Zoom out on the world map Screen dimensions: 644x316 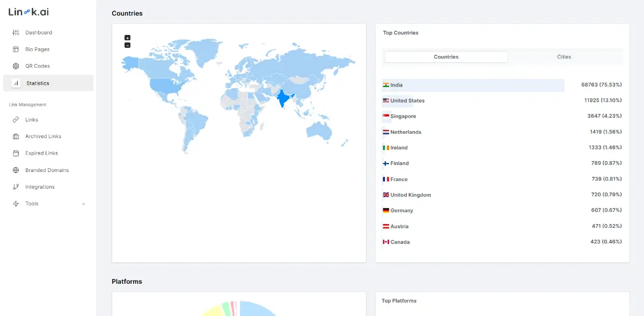tap(127, 45)
